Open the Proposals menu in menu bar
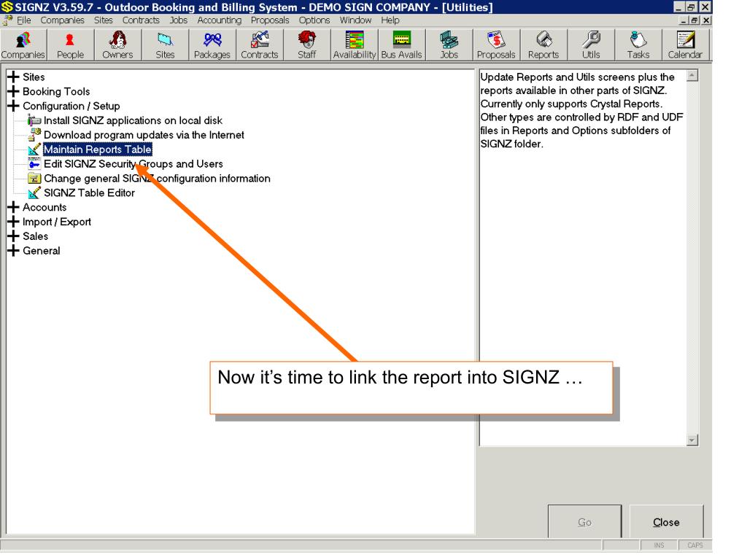 270,20
